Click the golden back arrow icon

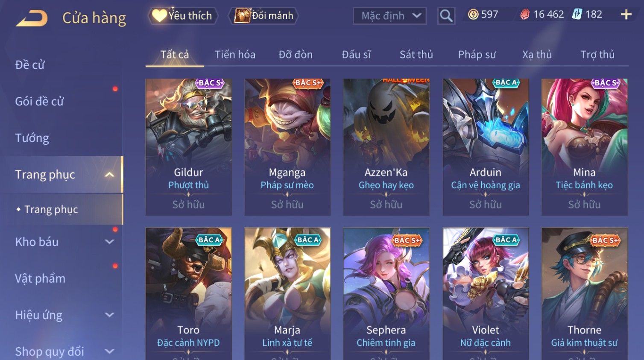(x=32, y=18)
